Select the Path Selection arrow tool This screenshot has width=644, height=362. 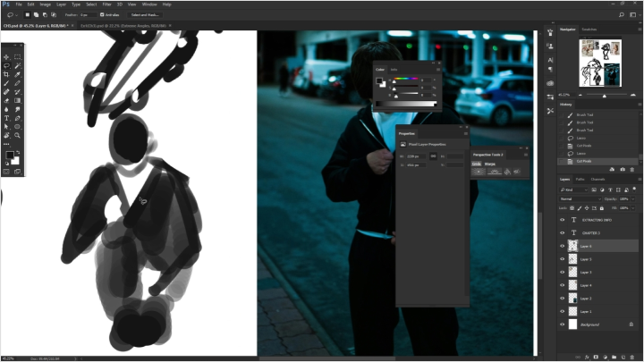(6, 127)
